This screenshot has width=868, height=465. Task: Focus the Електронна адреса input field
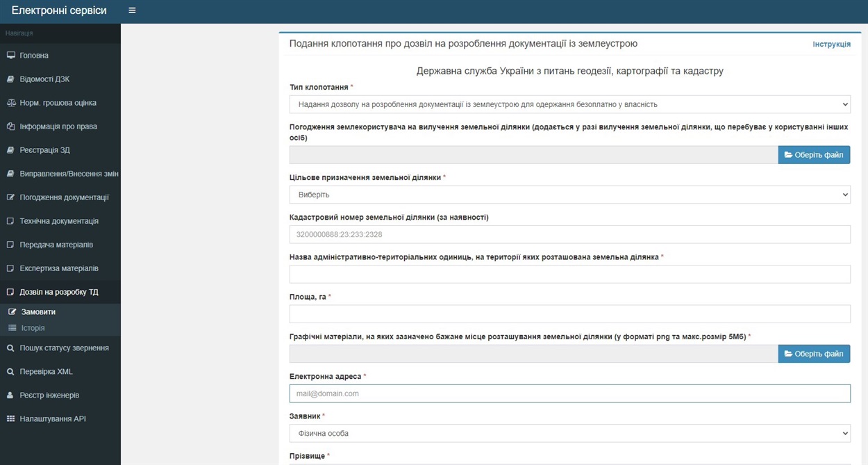pos(569,393)
